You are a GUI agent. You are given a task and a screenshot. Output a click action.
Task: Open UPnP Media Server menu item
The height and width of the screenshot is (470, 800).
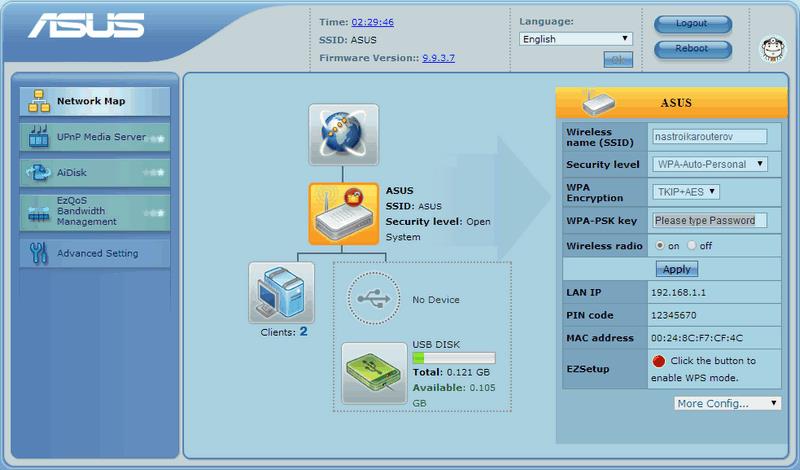coord(95,137)
